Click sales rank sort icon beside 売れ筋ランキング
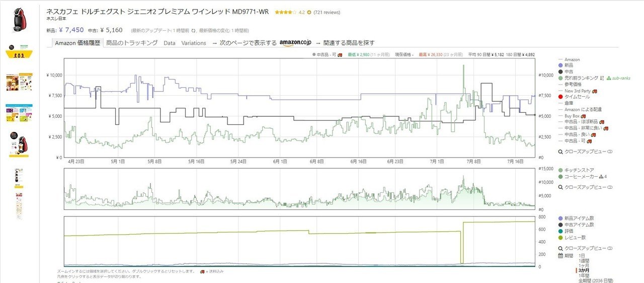This screenshot has width=644, height=283. [x=602, y=78]
